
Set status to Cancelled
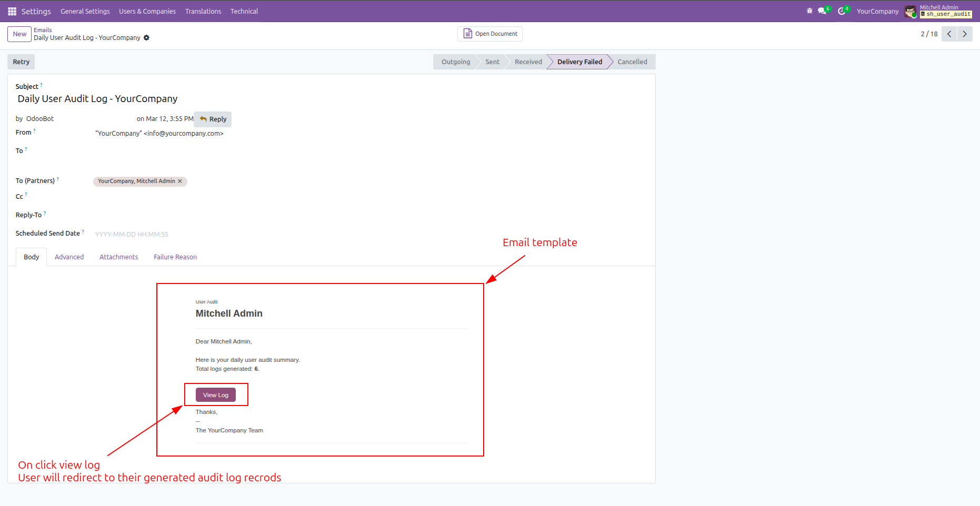tap(633, 62)
